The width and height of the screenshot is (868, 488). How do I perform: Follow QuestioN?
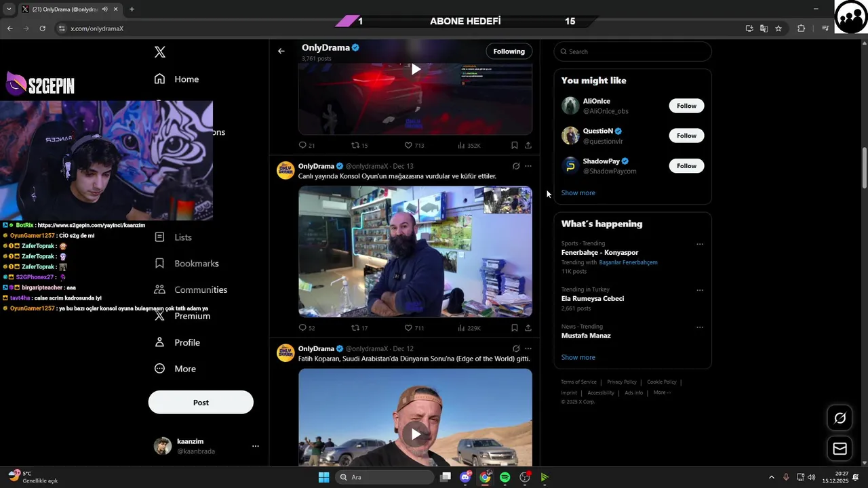tap(686, 136)
